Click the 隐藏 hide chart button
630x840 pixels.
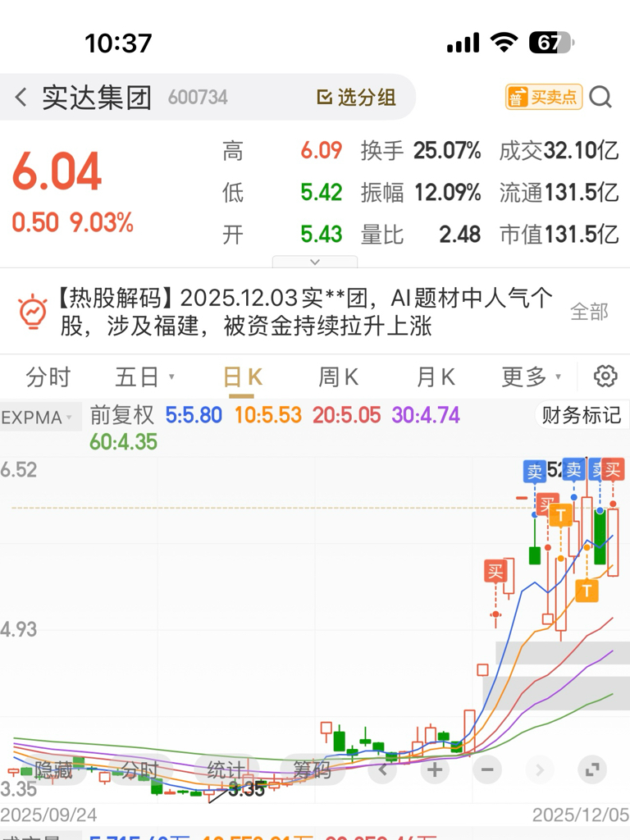click(53, 770)
